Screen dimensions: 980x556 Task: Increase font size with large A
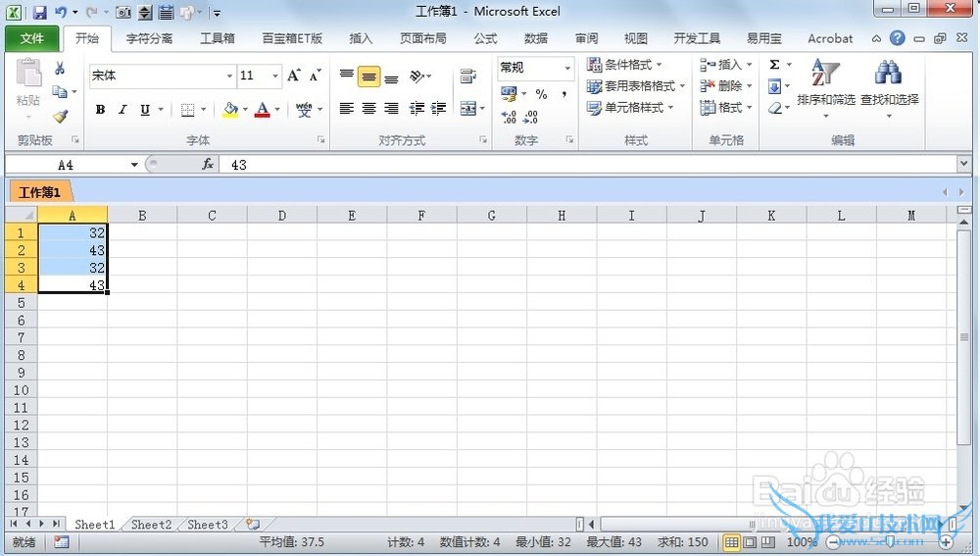tap(294, 76)
